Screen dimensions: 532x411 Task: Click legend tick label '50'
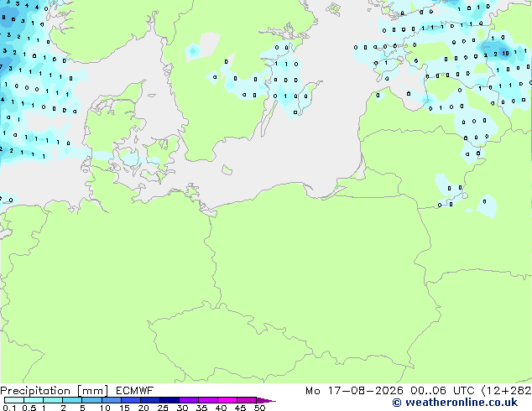point(259,408)
